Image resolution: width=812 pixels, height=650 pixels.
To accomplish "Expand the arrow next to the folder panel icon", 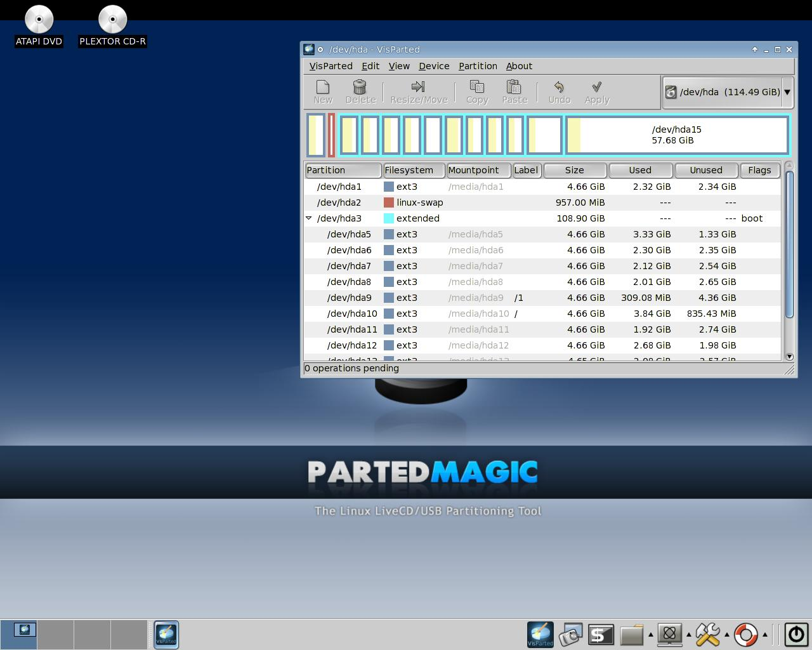I will [651, 634].
